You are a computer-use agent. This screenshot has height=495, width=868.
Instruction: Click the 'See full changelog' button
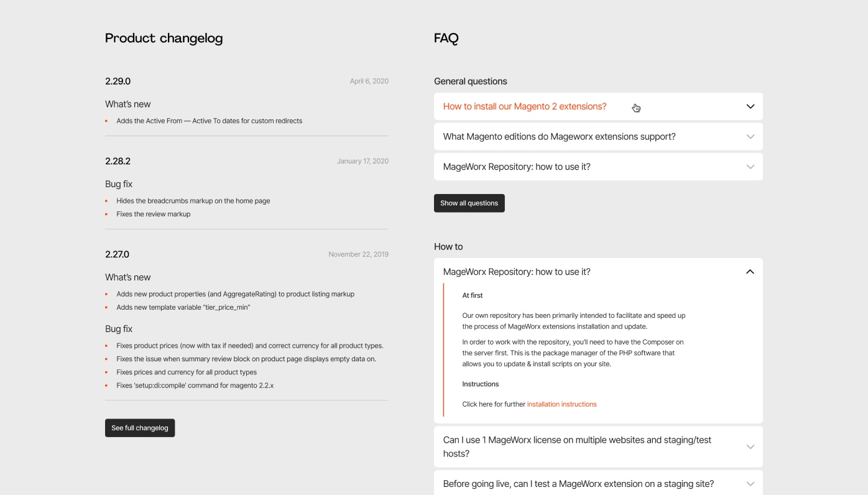pos(139,427)
